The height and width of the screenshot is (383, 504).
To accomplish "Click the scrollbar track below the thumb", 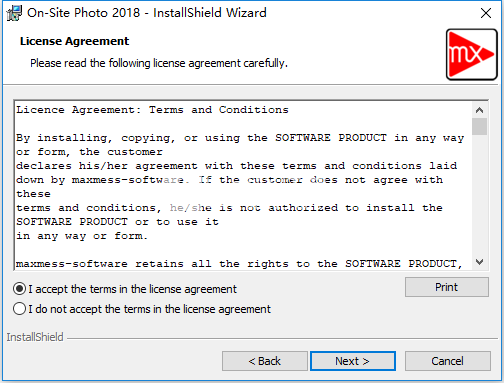I will (x=479, y=197).
